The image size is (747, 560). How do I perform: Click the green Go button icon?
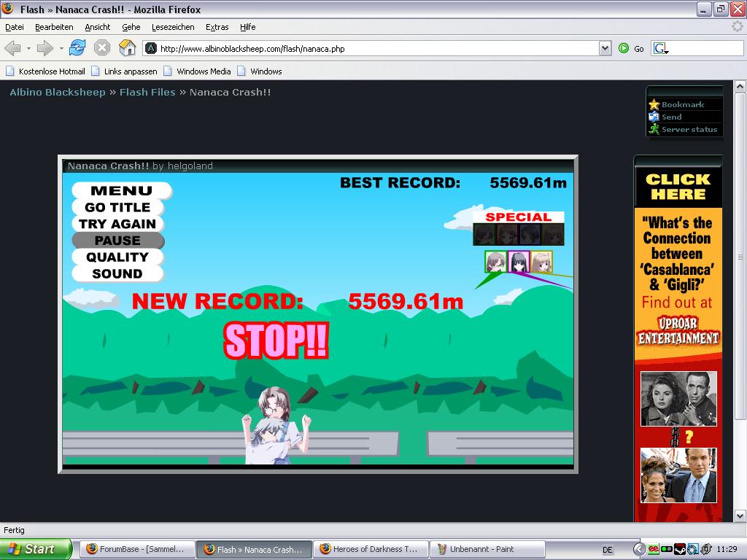pyautogui.click(x=623, y=48)
